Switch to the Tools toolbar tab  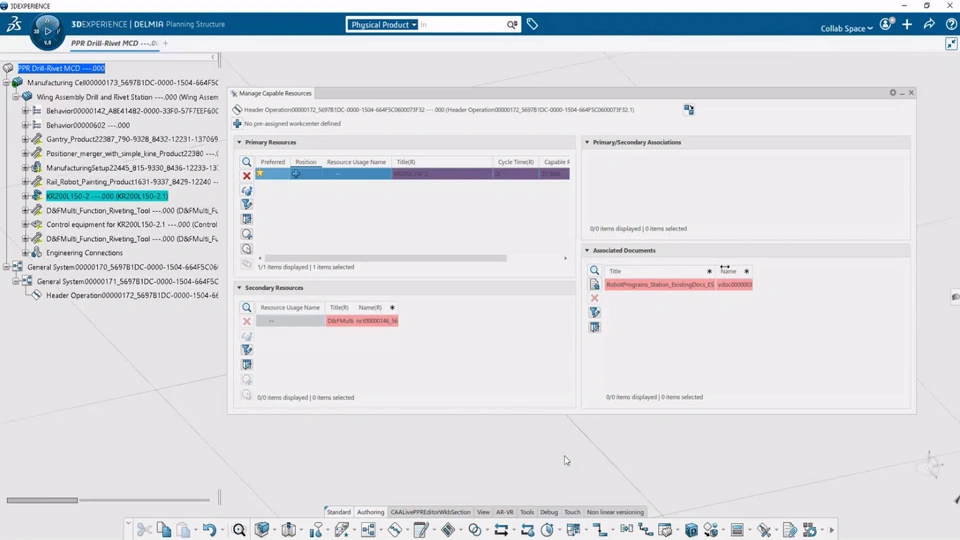point(527,512)
